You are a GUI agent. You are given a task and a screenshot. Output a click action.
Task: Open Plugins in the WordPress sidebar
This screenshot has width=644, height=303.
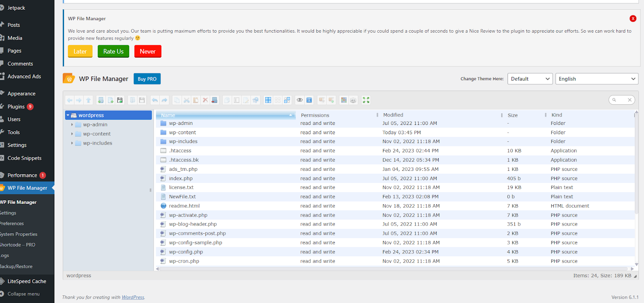[16, 107]
